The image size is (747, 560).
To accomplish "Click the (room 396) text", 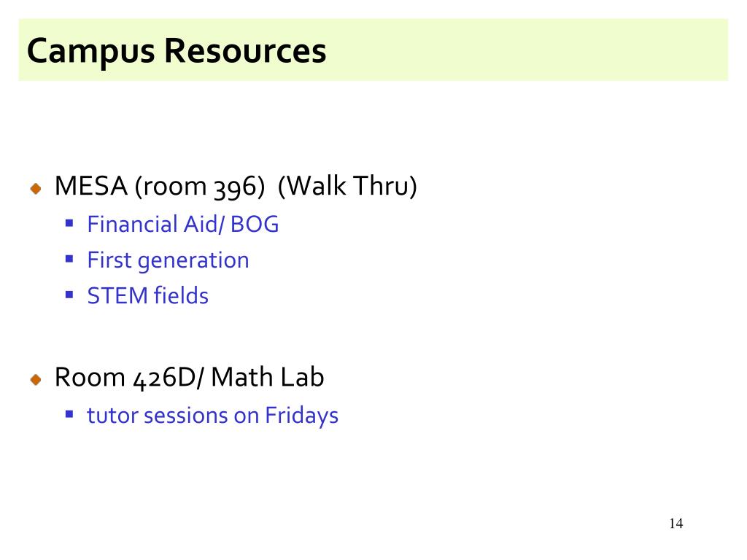I will pyautogui.click(x=200, y=187).
